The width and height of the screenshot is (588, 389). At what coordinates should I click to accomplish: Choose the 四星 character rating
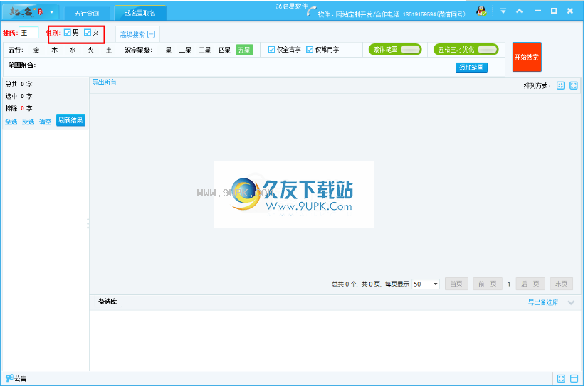[225, 50]
